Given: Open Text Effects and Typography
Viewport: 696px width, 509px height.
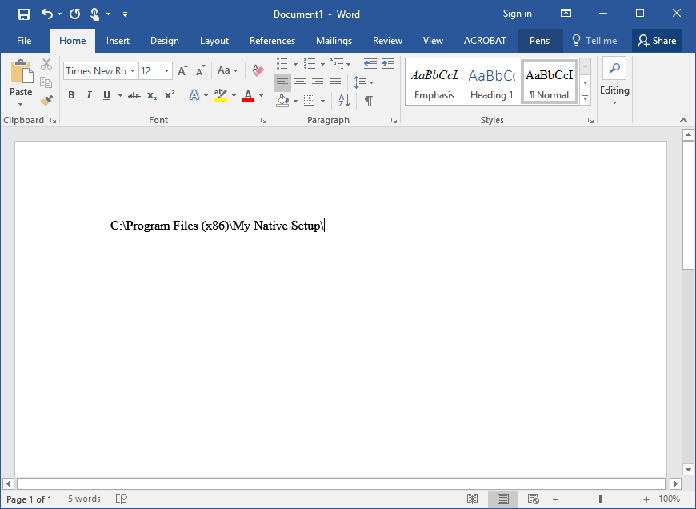Looking at the screenshot, I should click(x=194, y=95).
